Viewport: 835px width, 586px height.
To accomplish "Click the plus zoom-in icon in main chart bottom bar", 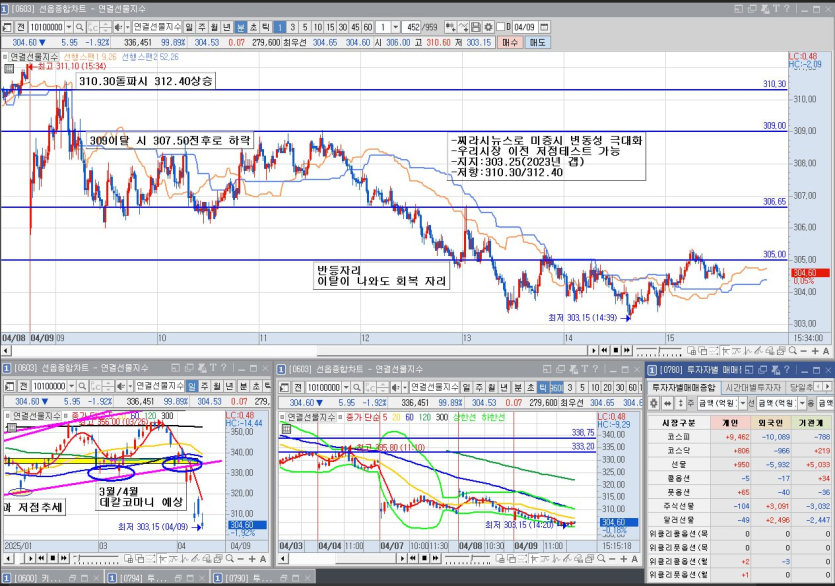I will click(815, 351).
